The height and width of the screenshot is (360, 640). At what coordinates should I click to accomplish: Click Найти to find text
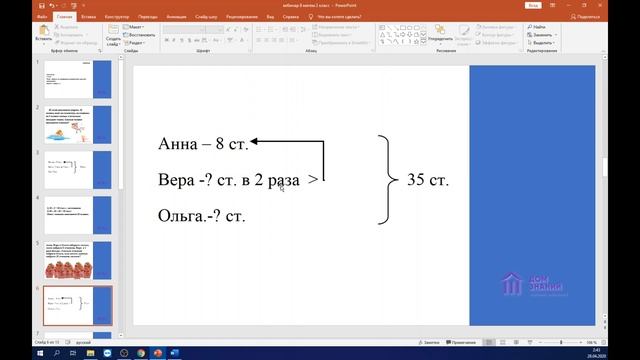click(x=537, y=27)
